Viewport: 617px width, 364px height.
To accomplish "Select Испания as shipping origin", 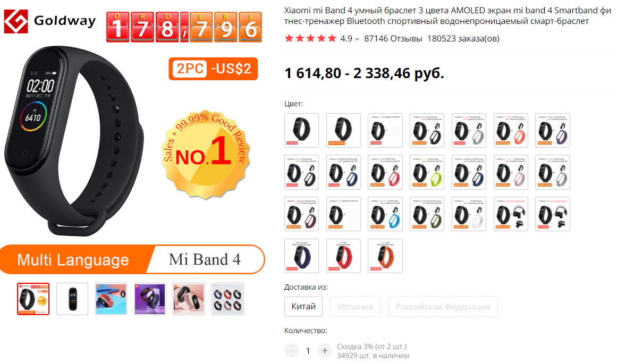I will click(x=356, y=307).
